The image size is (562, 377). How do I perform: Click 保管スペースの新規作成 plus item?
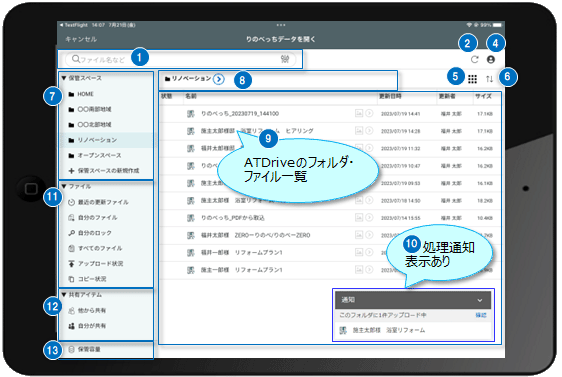point(104,171)
